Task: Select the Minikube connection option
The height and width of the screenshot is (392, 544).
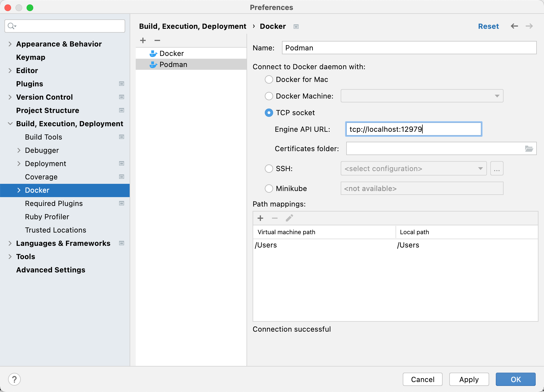Action: pos(268,188)
